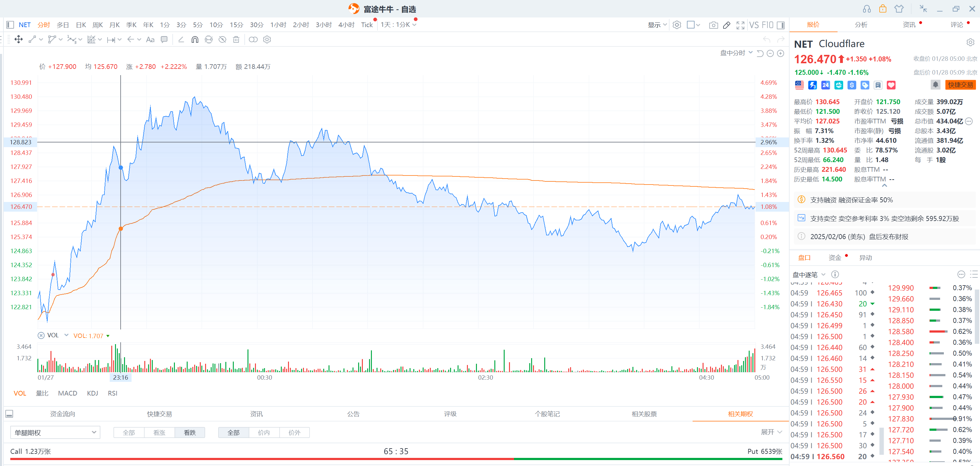
Task: Open the 显示 display dropdown
Action: pyautogui.click(x=657, y=25)
